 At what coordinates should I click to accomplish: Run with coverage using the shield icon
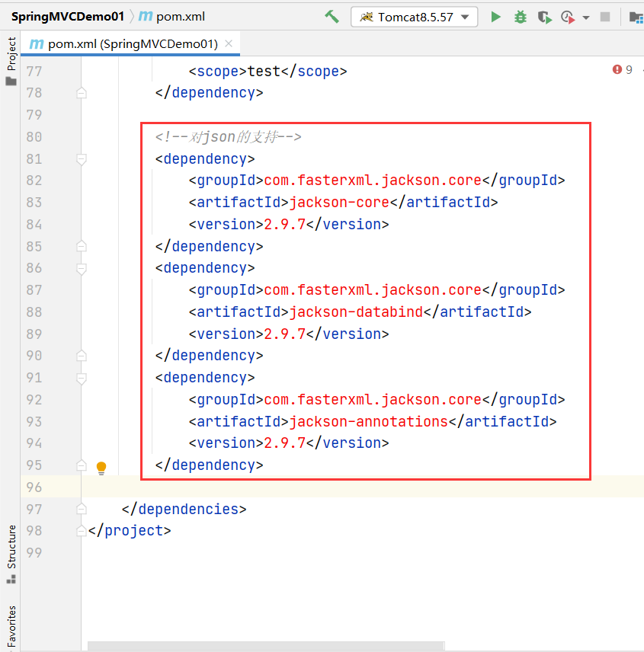pos(544,17)
